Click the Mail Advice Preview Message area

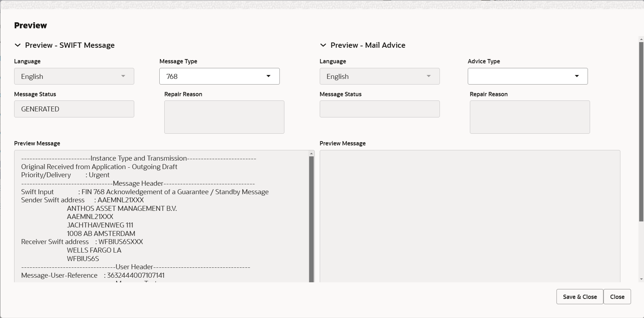470,216
